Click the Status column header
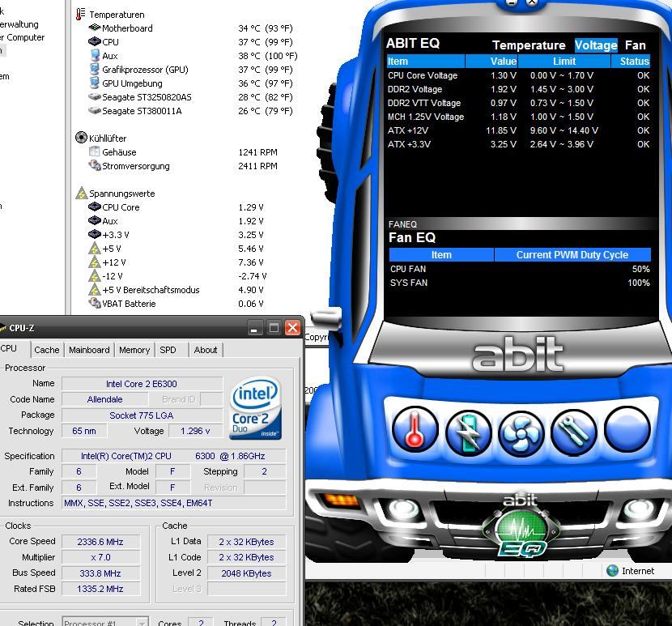This screenshot has height=626, width=672. (631, 62)
